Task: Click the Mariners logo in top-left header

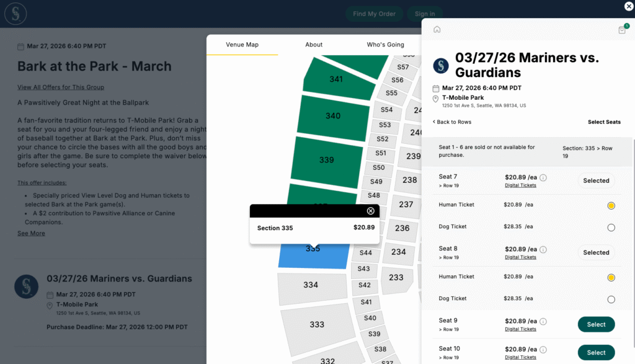Action: tap(16, 14)
